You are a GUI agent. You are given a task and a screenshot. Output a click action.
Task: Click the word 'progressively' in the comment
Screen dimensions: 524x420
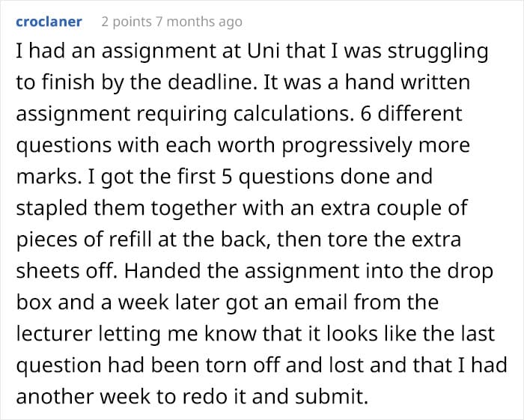click(347, 147)
